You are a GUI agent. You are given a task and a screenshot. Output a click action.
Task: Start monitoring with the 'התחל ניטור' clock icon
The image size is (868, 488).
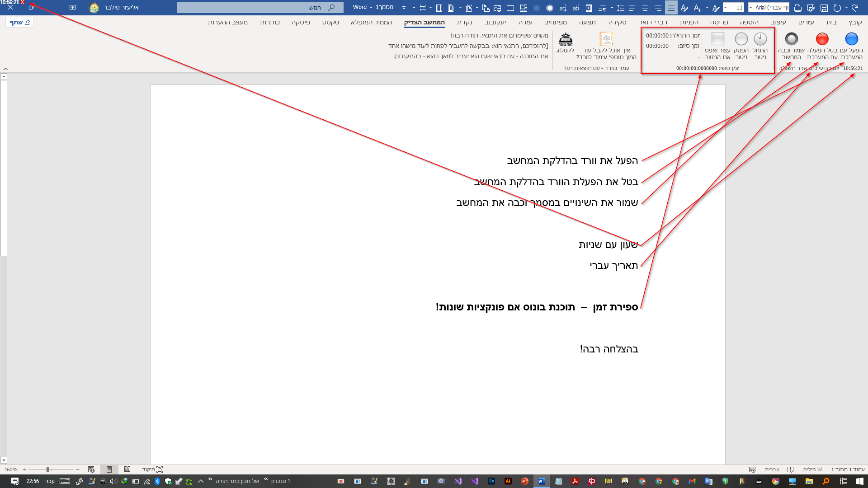click(x=760, y=39)
